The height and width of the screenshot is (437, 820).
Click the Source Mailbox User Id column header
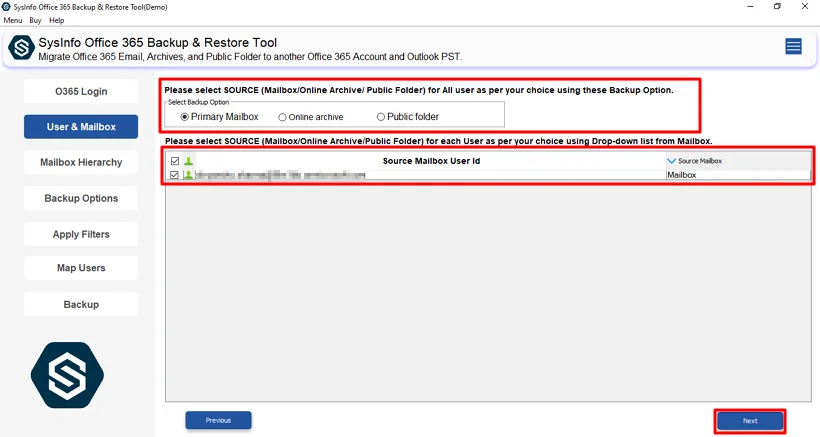click(431, 161)
